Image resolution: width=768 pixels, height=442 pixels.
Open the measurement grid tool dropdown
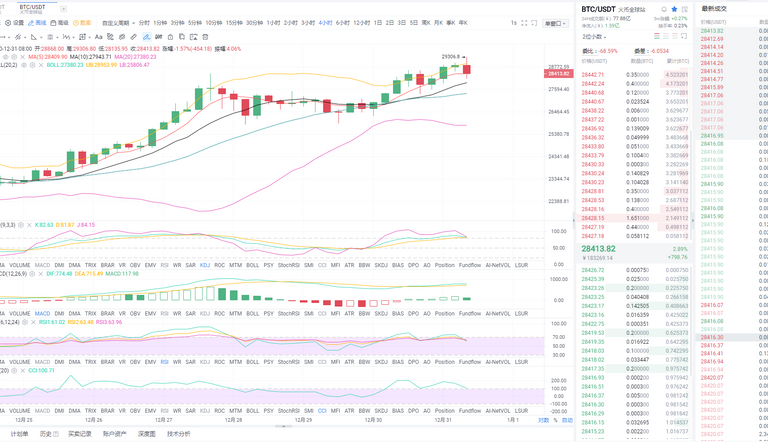(x=83, y=37)
